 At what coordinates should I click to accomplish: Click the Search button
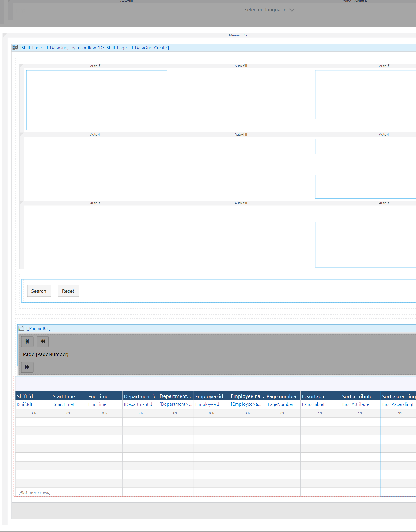coord(39,291)
